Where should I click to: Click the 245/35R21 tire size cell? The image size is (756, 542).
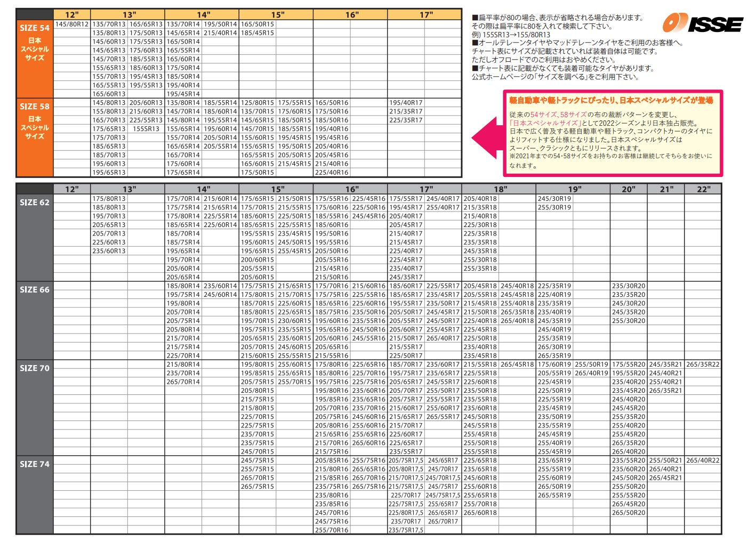point(665,365)
